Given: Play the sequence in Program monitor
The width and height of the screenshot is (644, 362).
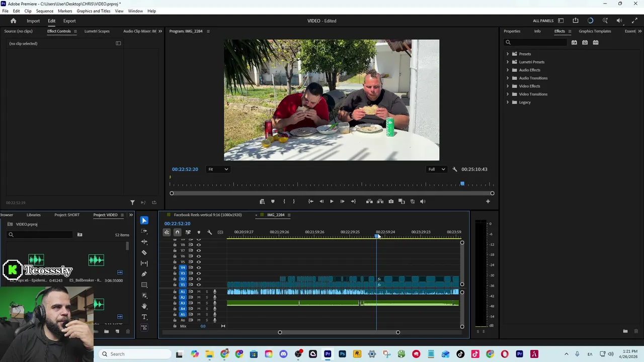Looking at the screenshot, I should pyautogui.click(x=332, y=201).
